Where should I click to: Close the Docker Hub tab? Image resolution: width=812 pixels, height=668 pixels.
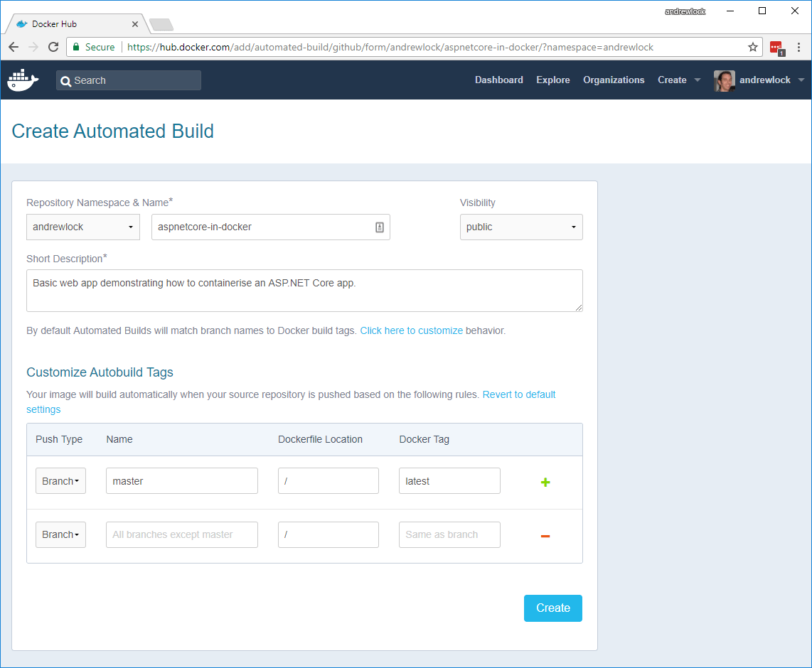(134, 24)
